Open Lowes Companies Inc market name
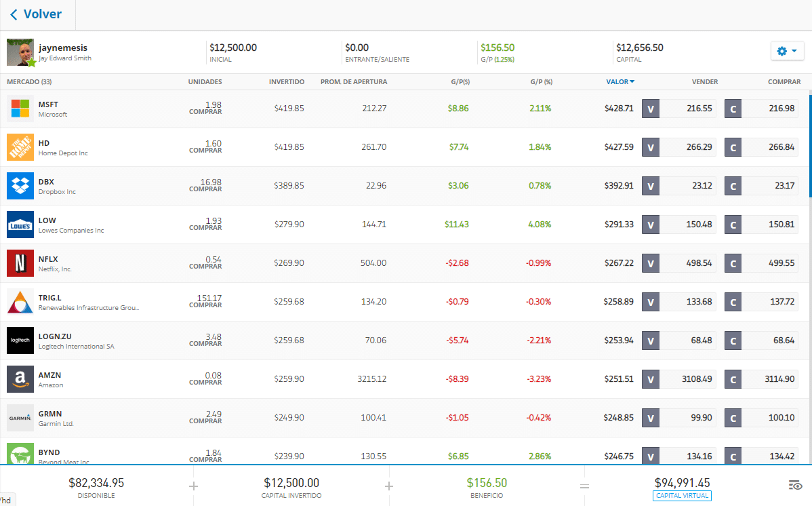This screenshot has width=812, height=506. (71, 231)
